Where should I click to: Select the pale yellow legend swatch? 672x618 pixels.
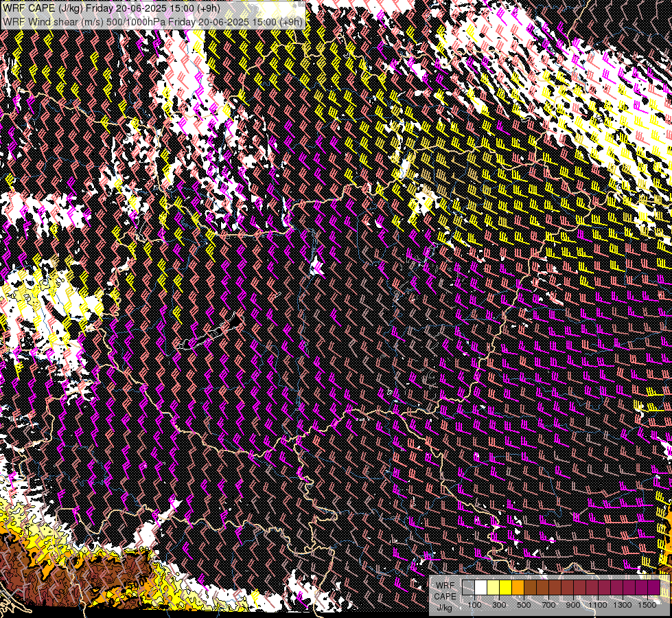pos(494,588)
